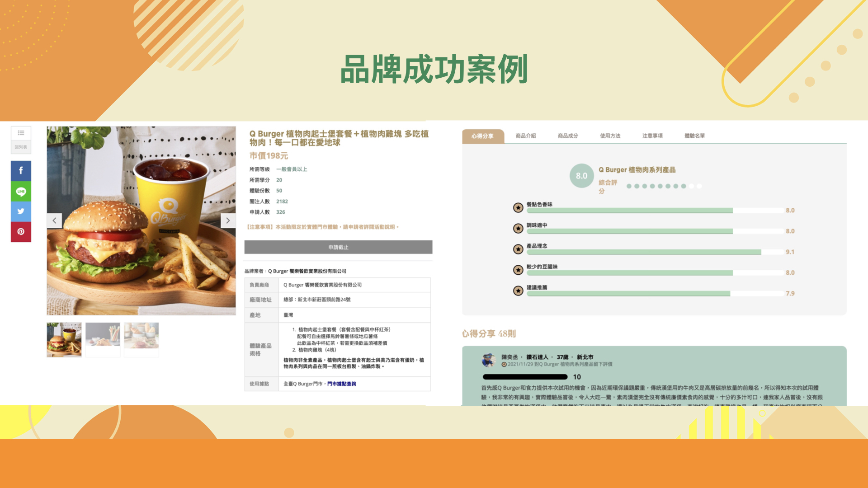This screenshot has height=488, width=868.
Task: Click the star icon beside 建議推薦
Action: point(518,291)
